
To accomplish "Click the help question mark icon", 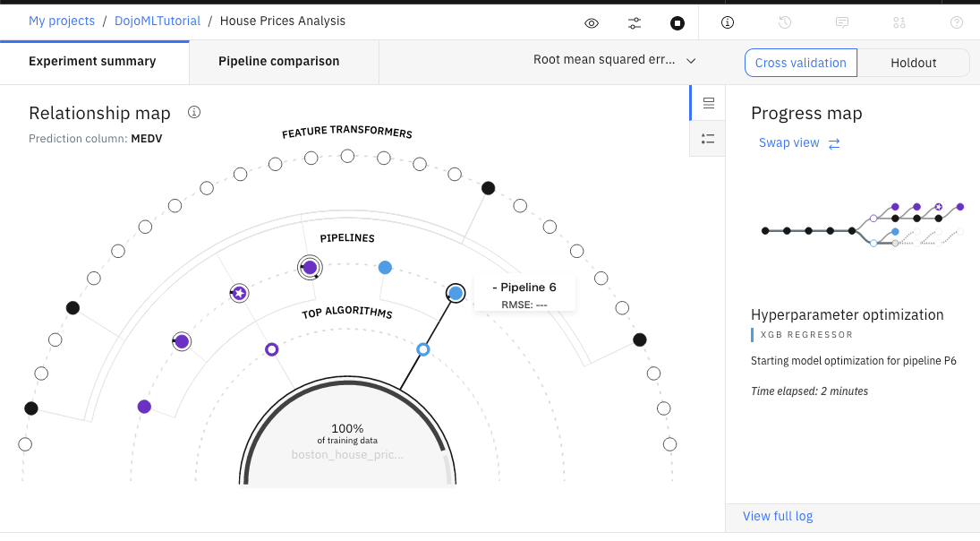I will pyautogui.click(x=957, y=23).
